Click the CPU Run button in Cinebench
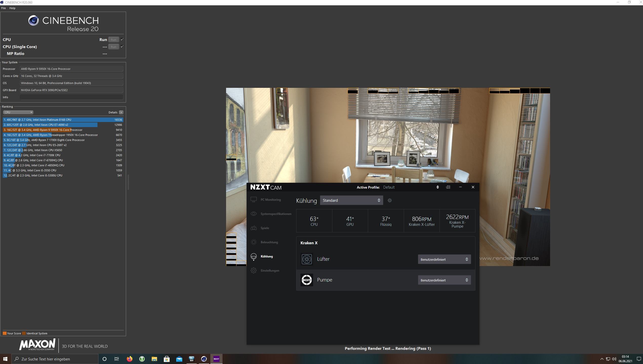Viewport: 643px width, 364px height. coord(113,39)
